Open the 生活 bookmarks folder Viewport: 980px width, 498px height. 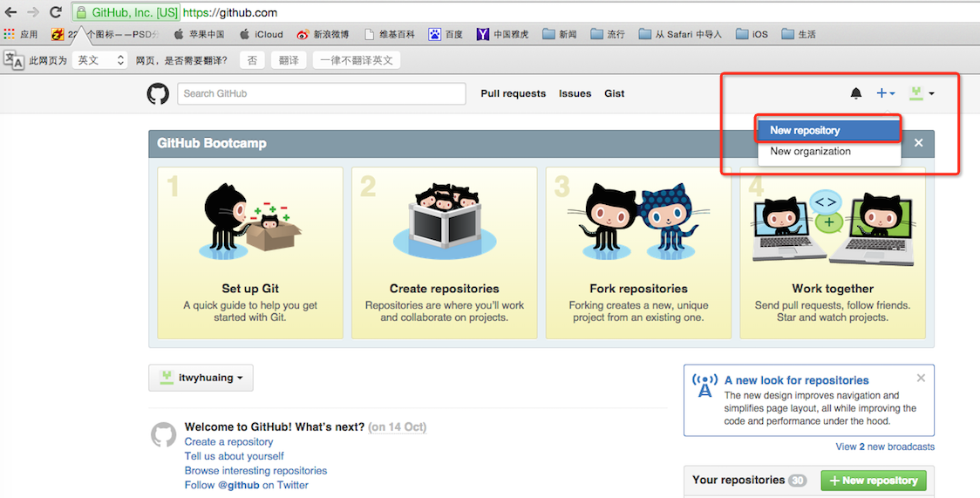(x=799, y=34)
